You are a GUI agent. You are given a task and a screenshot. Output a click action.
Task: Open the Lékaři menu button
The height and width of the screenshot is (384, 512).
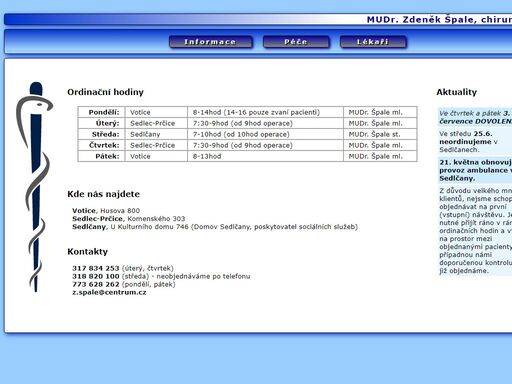pyautogui.click(x=373, y=42)
